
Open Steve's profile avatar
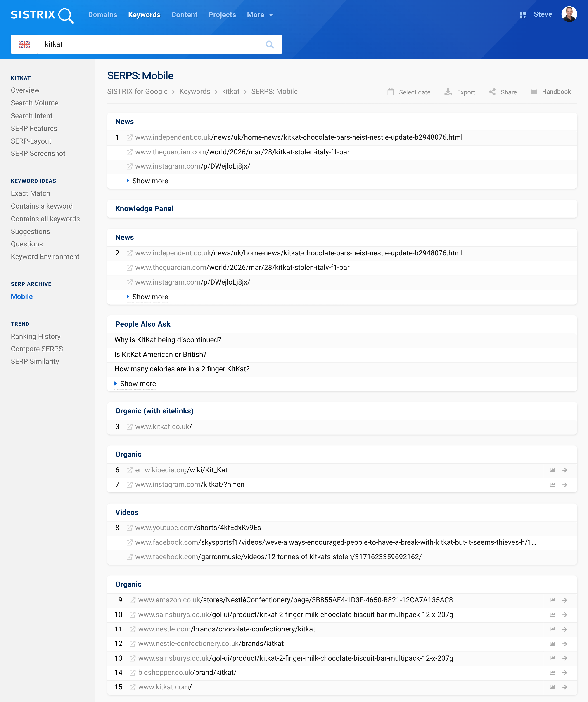coord(569,14)
